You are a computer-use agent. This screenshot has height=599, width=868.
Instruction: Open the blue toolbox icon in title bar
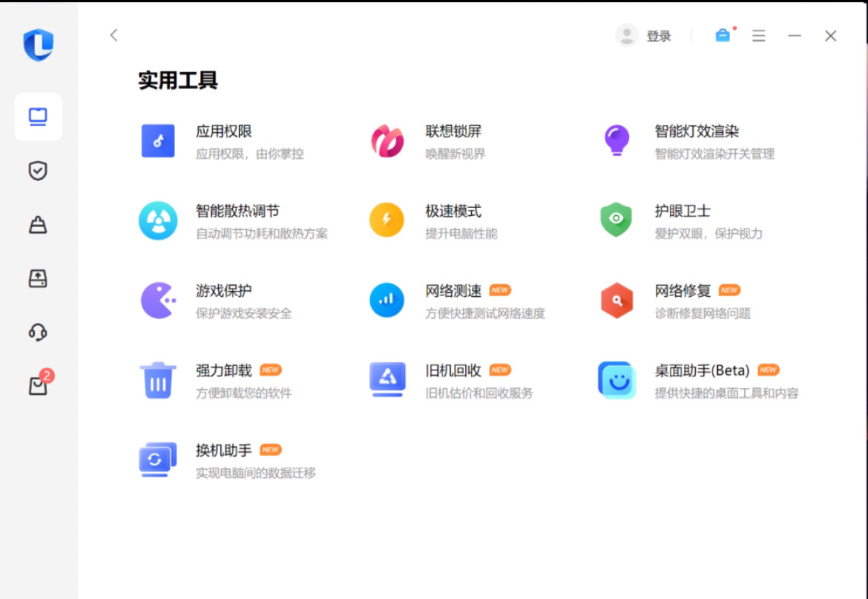(x=723, y=36)
